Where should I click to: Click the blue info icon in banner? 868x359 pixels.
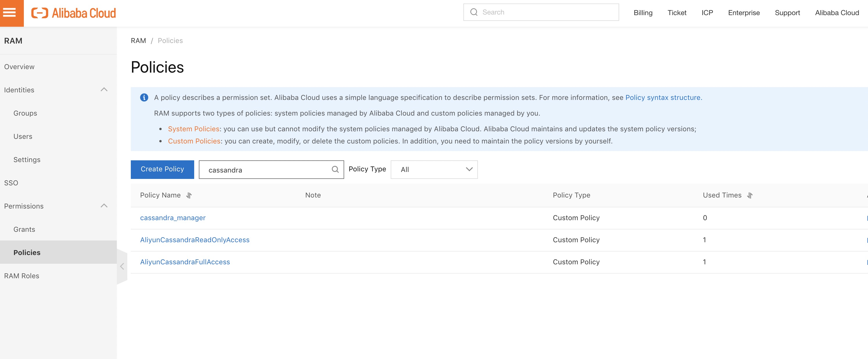[x=144, y=97]
